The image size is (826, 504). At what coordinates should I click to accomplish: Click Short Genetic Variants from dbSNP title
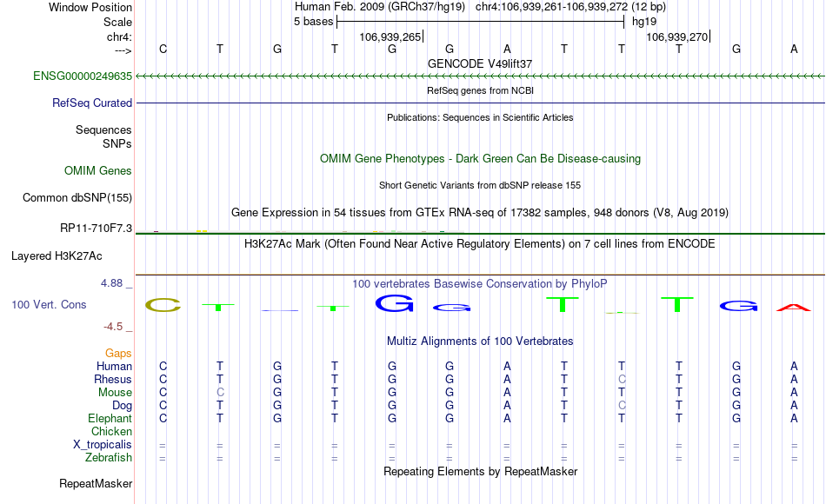[479, 185]
